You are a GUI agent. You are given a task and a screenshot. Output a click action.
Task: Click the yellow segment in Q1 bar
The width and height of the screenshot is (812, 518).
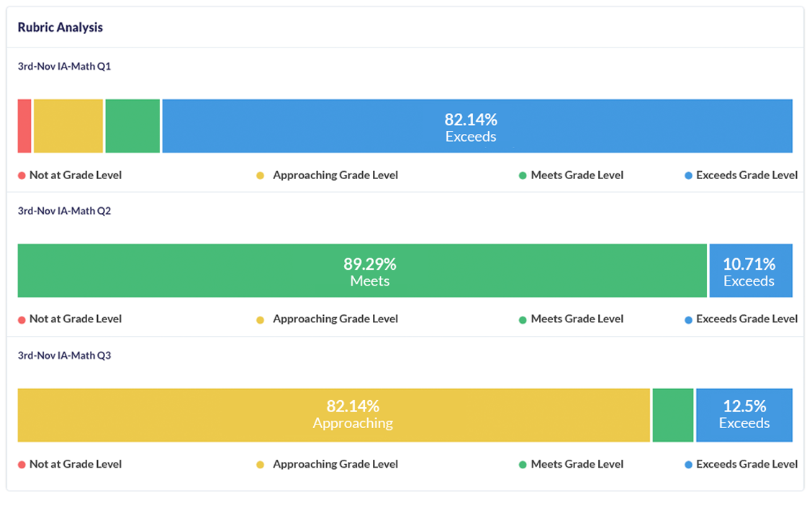68,126
